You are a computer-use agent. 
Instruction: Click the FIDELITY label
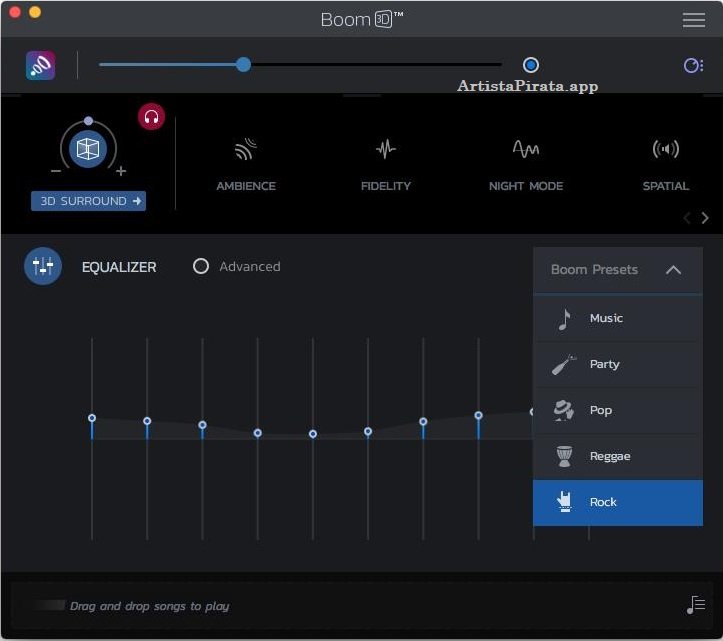click(x=386, y=186)
